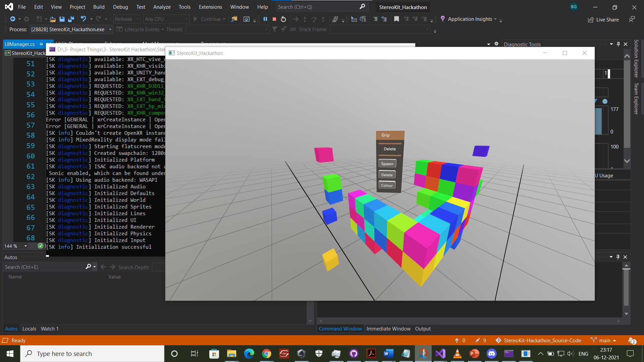This screenshot has height=362, width=644.
Task: Open the feedback icon next to Live Share
Action: click(632, 19)
